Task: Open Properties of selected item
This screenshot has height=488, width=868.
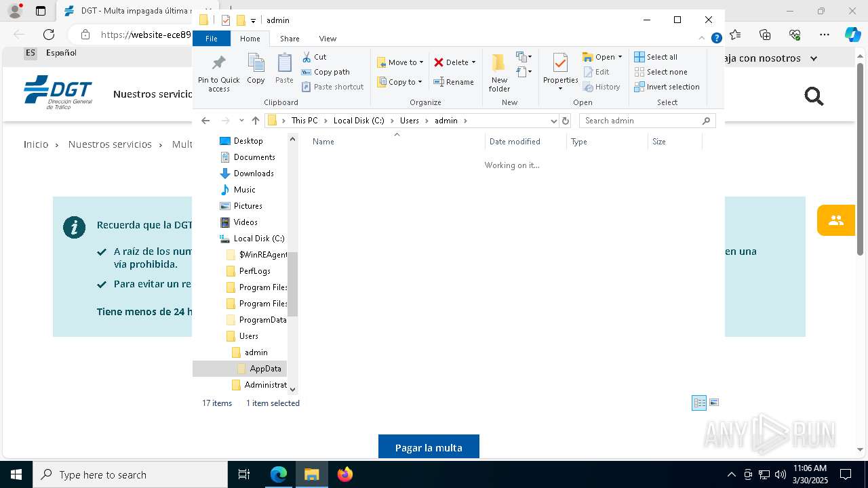Action: [560, 73]
